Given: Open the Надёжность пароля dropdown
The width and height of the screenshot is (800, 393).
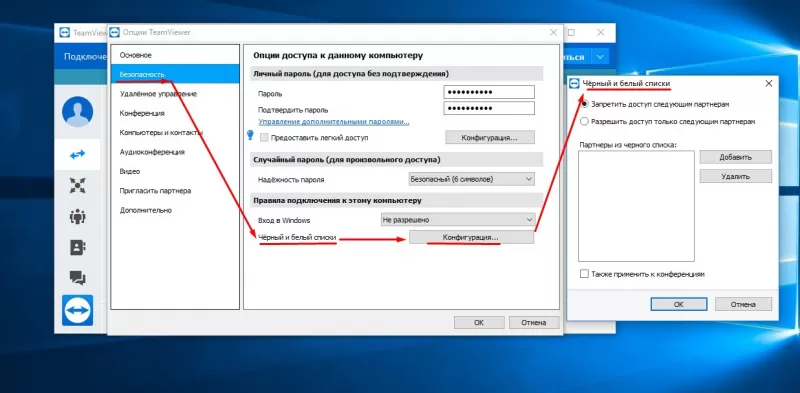Looking at the screenshot, I should [471, 179].
